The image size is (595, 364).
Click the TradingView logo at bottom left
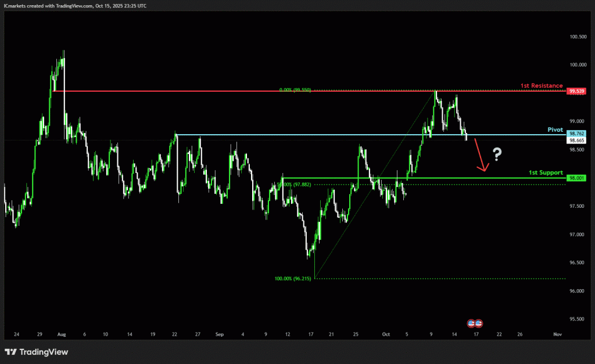pos(37,352)
